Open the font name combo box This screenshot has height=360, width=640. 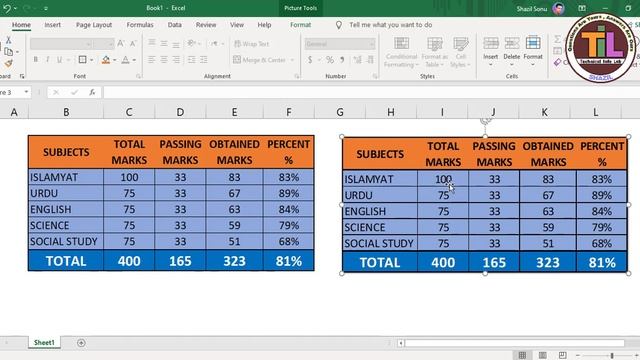coord(61,44)
